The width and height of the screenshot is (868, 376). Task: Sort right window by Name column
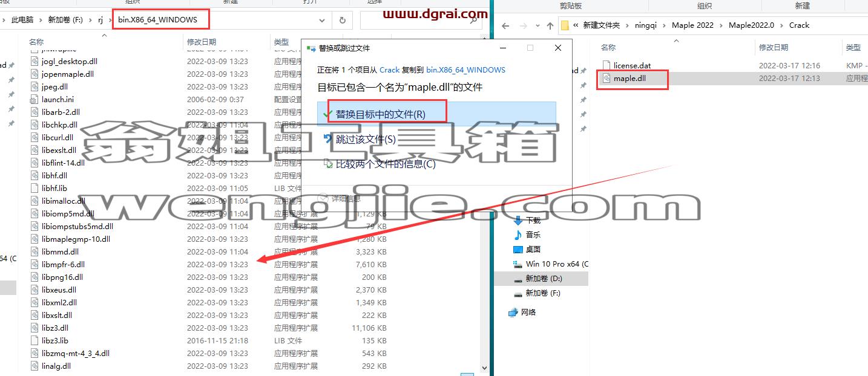[608, 47]
